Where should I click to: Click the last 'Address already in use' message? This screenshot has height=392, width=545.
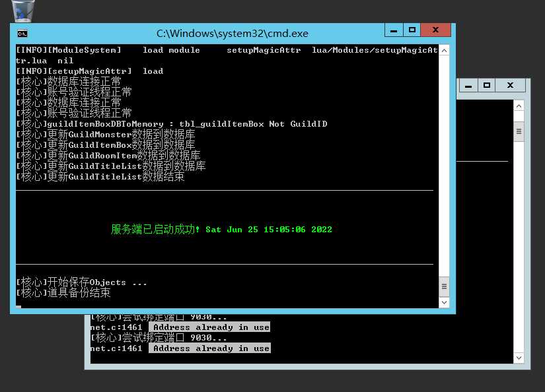pyautogui.click(x=211, y=348)
